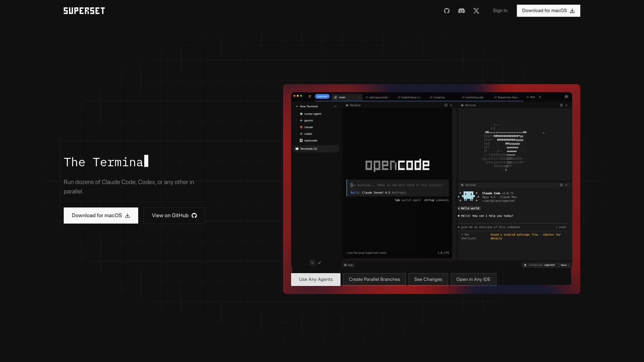This screenshot has width=644, height=362.
Task: Click the 'View on GitHub' button
Action: [174, 216]
